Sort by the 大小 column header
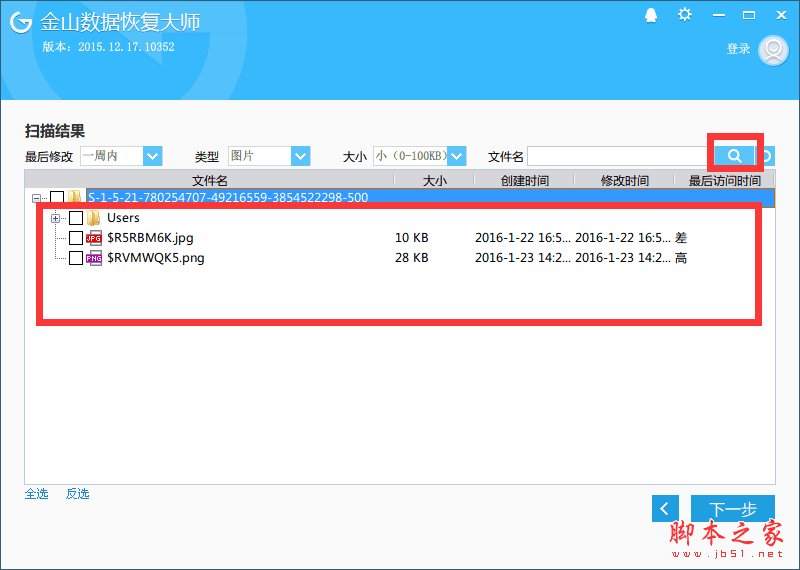Viewport: 800px width, 570px height. (434, 180)
